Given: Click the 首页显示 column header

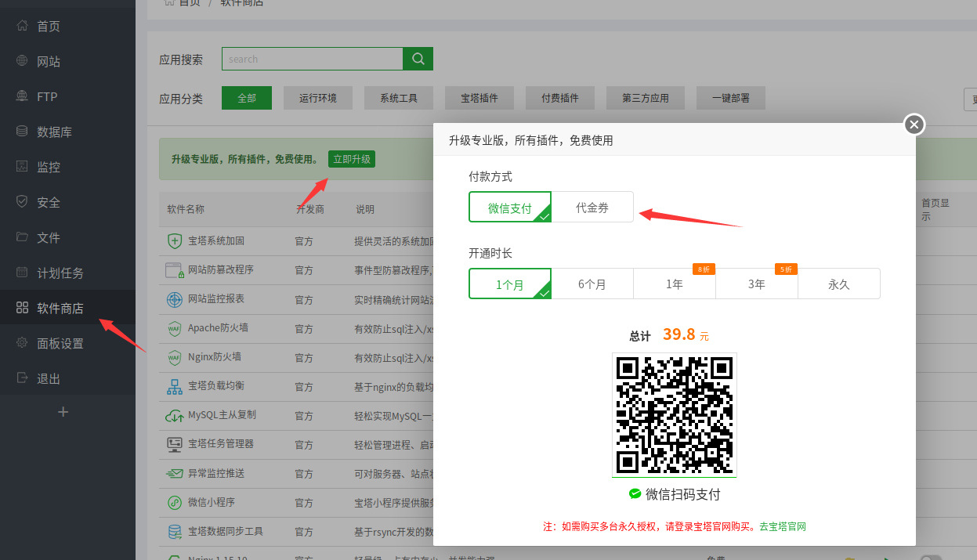Looking at the screenshot, I should [935, 209].
